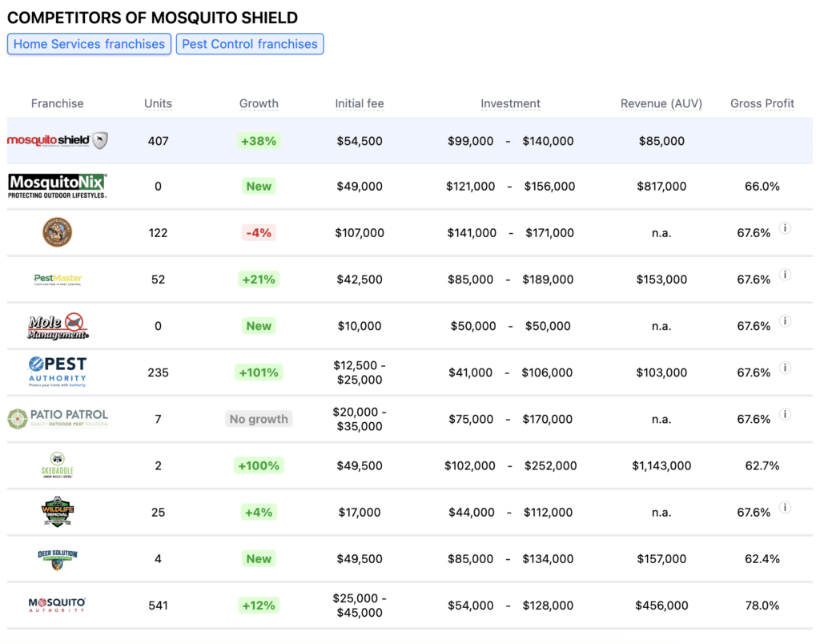
Task: Click the New badge for Mole Management
Action: tap(259, 326)
